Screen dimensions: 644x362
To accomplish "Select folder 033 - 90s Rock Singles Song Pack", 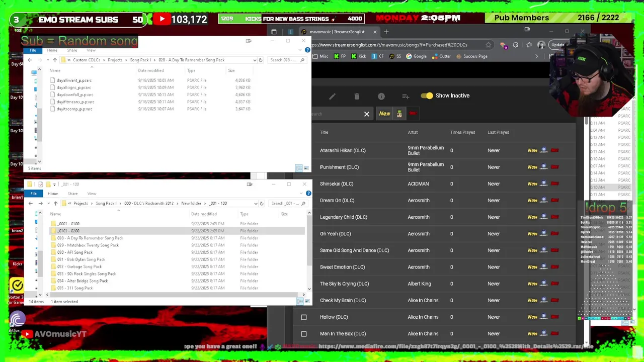I will click(x=87, y=274).
